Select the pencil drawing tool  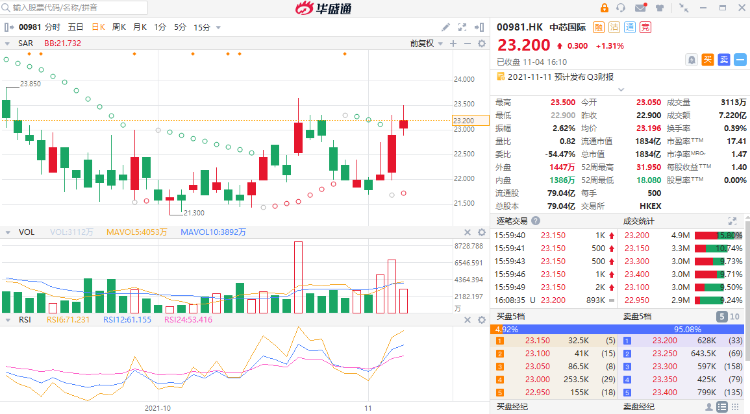(445, 27)
